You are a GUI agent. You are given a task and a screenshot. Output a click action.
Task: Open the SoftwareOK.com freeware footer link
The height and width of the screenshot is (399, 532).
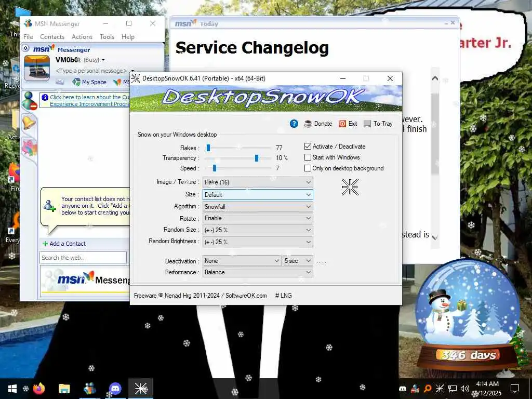[x=246, y=296]
